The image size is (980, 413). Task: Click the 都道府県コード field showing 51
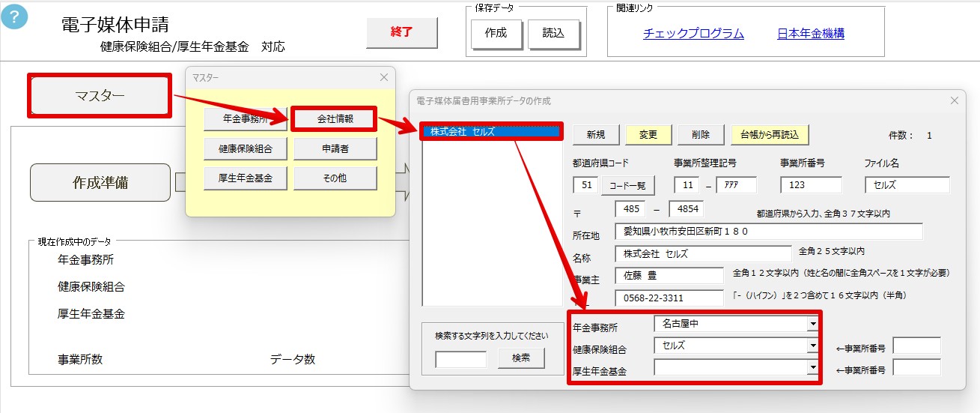(585, 184)
